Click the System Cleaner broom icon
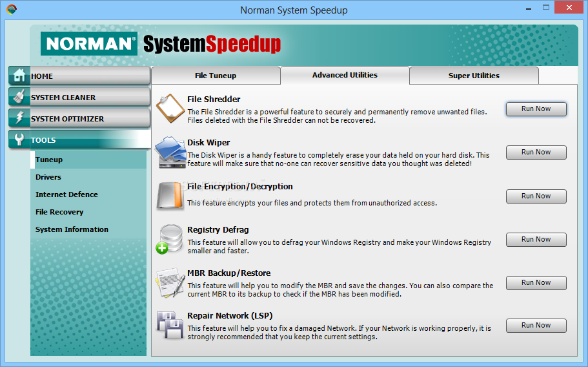Viewport: 588px width, 367px height. click(19, 97)
